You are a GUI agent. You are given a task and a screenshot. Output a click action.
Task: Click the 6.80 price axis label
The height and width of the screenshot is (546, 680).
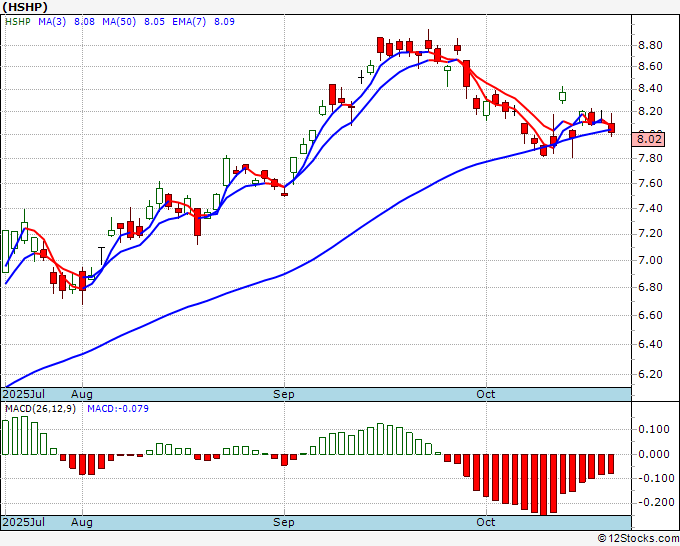pos(650,287)
